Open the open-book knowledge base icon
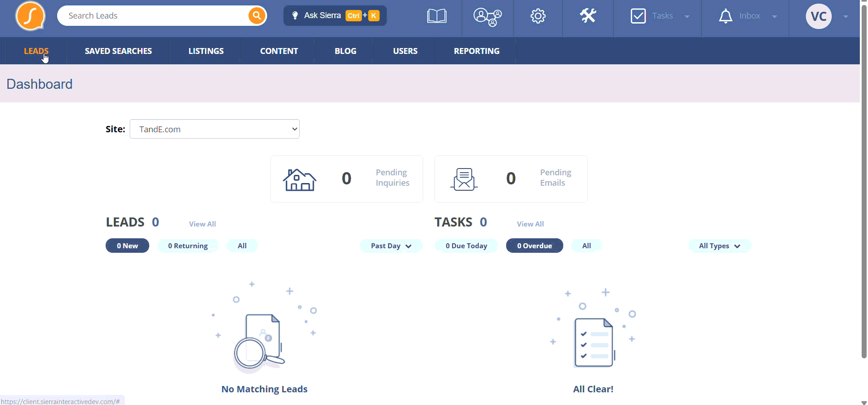 (437, 16)
